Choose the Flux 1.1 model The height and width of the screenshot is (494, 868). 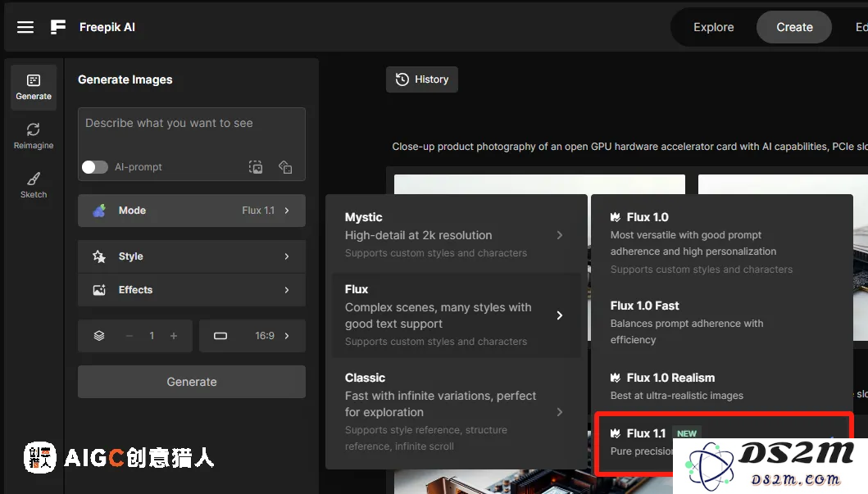pos(722,442)
